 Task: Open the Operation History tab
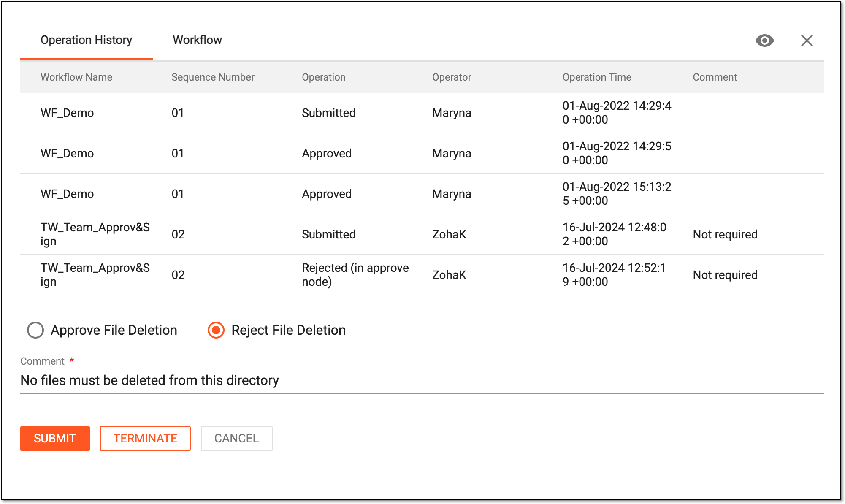[86, 40]
